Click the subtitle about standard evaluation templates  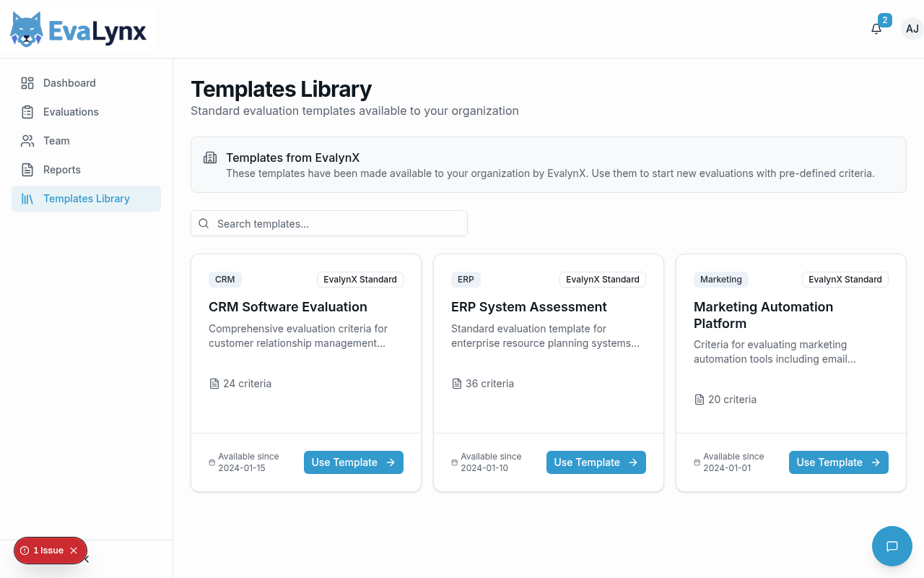[354, 111]
